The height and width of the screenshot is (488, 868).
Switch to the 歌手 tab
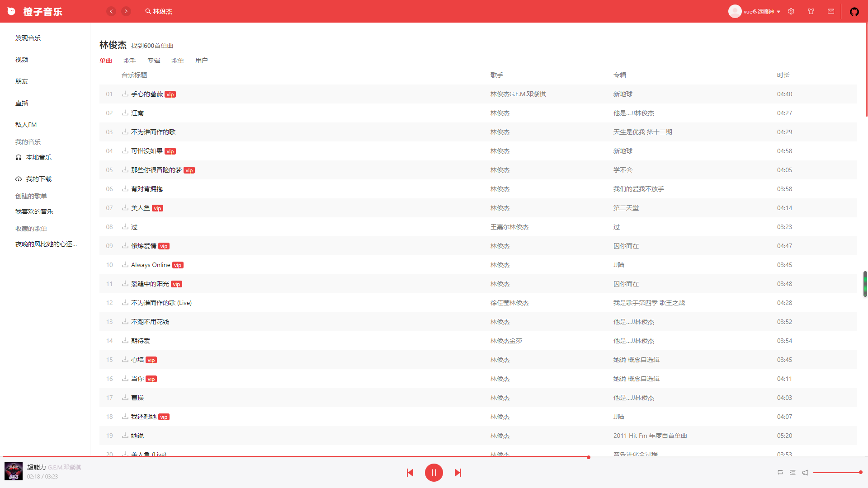tap(130, 61)
